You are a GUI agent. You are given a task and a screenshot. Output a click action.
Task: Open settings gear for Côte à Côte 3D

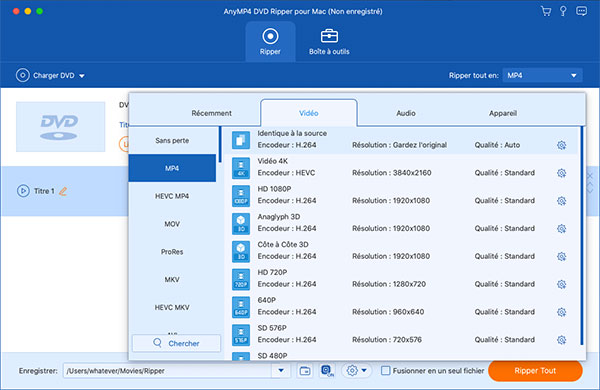[561, 256]
